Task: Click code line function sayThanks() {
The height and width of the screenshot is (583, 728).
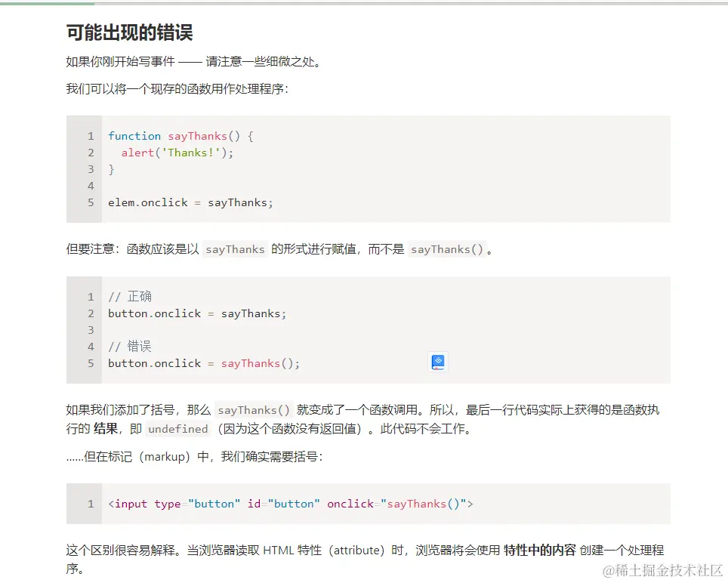Action: coord(180,136)
